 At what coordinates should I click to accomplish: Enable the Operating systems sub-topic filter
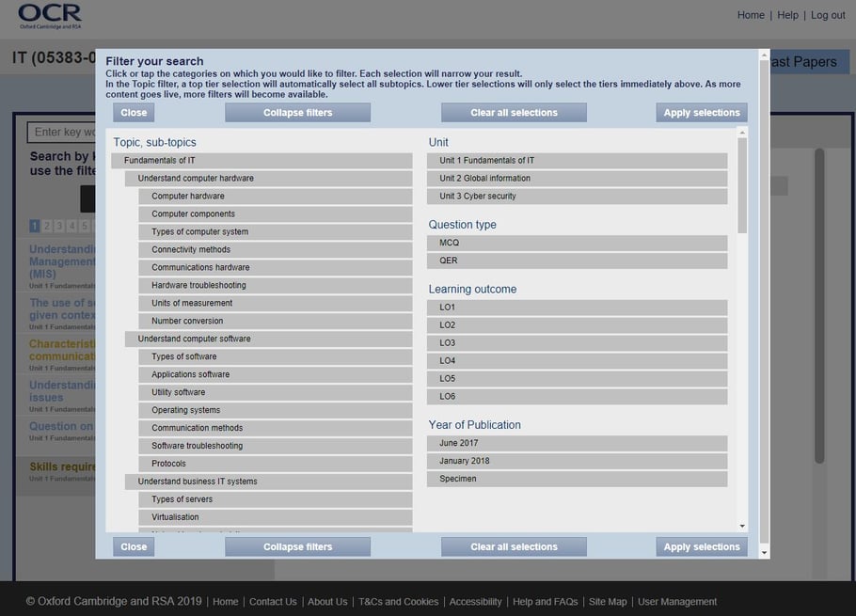point(276,410)
